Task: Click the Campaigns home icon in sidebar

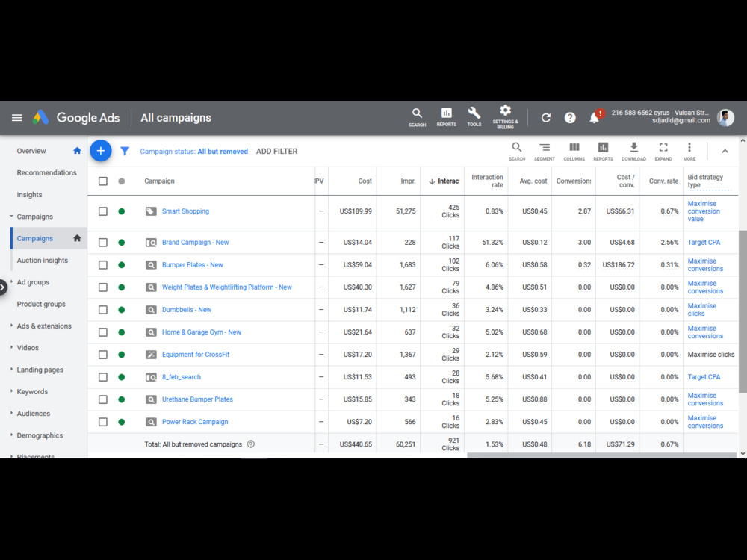Action: 77,238
